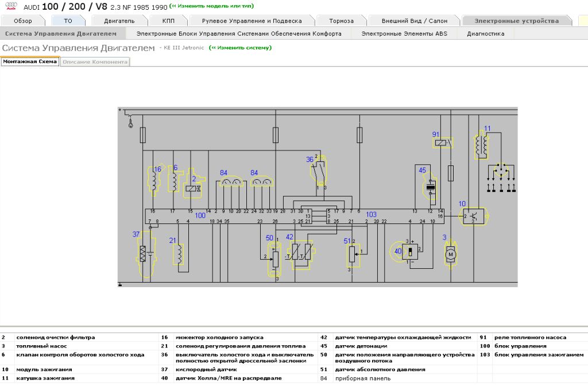Select idle speed valve symbol 6
Screen dimensions: 588x390
tap(173, 180)
